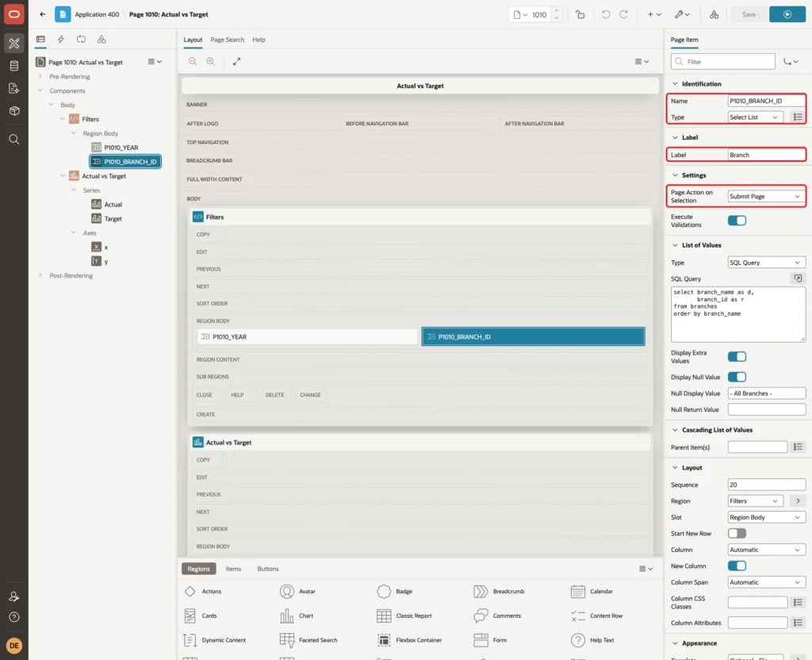Open SQL Workshop database icon
This screenshot has width=812, height=660.
pos(14,66)
